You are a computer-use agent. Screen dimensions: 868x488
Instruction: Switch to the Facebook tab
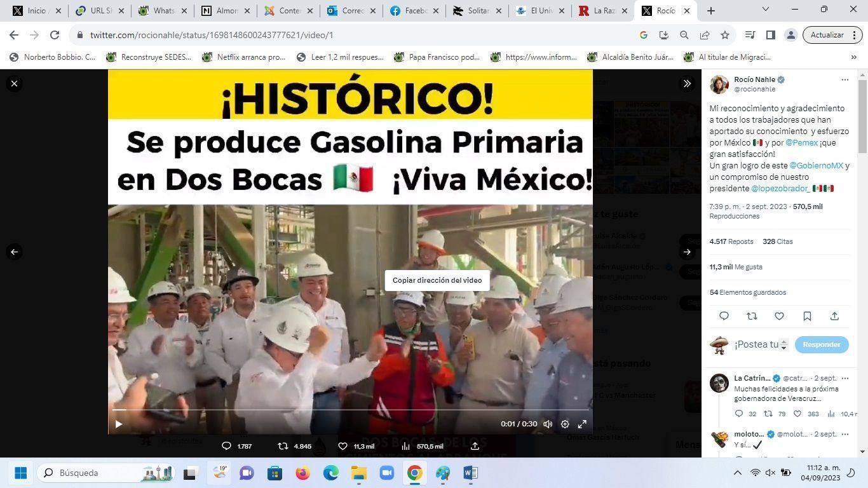pos(414,11)
